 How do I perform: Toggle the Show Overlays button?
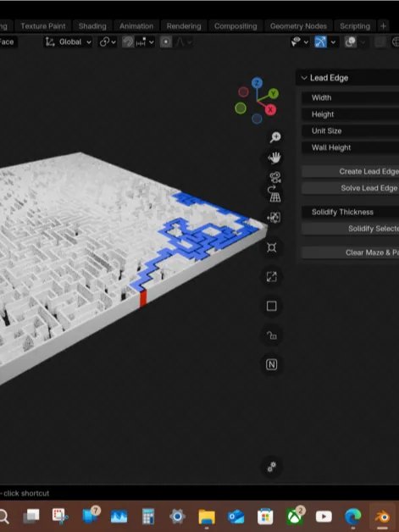click(350, 42)
